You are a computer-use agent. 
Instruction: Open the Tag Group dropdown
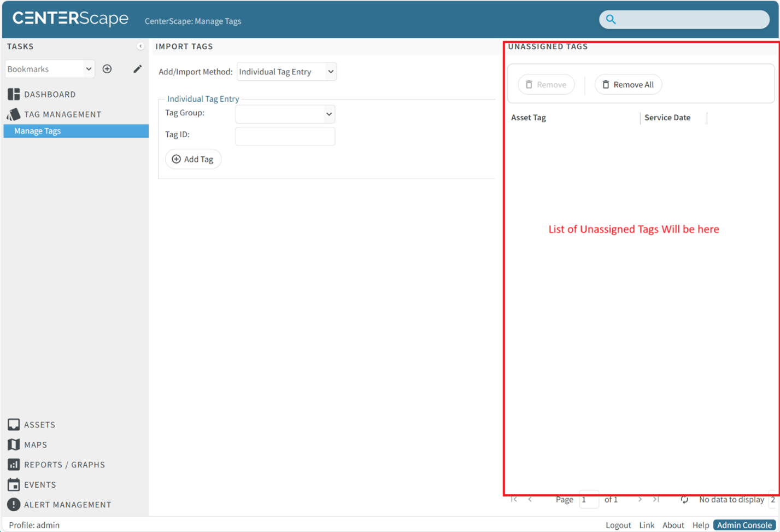click(285, 114)
